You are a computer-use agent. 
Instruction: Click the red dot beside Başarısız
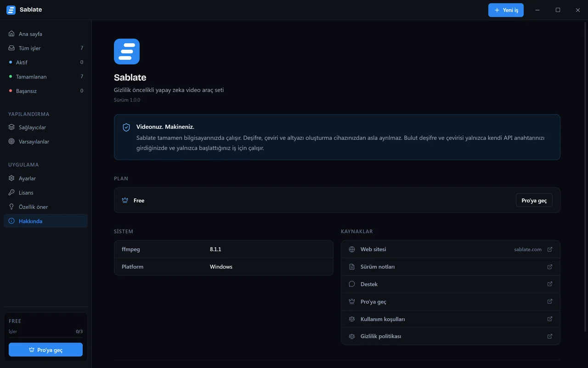tap(11, 91)
